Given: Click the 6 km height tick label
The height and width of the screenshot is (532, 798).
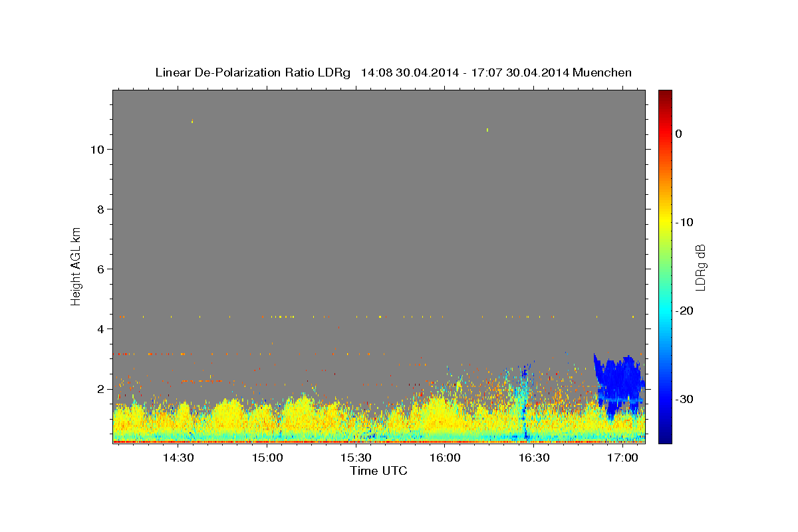Looking at the screenshot, I should coord(100,269).
